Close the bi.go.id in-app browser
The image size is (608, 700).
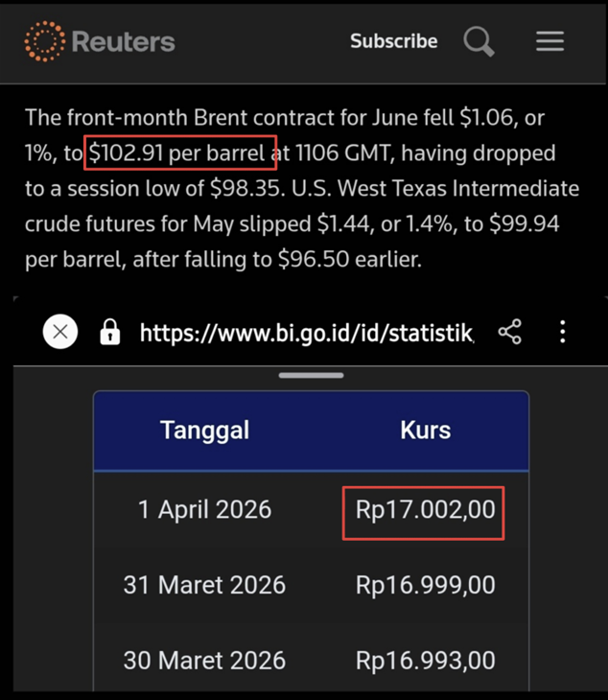[x=60, y=333]
